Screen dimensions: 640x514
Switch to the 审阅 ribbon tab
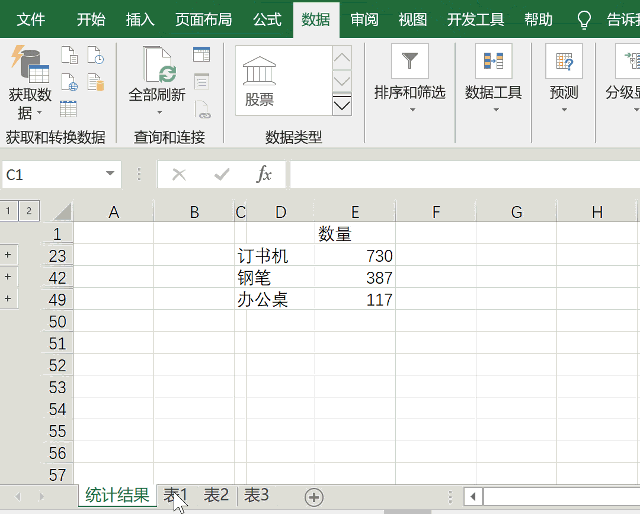click(x=364, y=19)
